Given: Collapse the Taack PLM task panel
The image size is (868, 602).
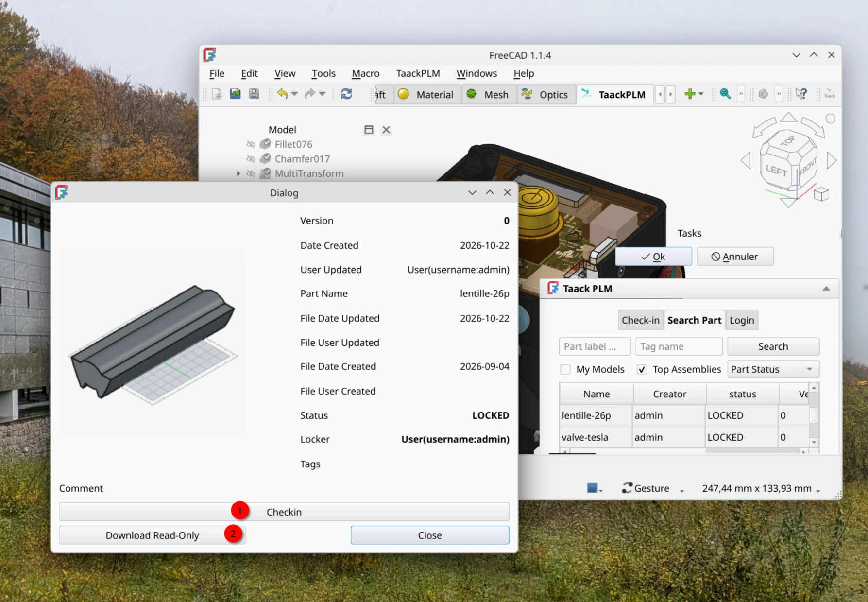Looking at the screenshot, I should click(826, 289).
